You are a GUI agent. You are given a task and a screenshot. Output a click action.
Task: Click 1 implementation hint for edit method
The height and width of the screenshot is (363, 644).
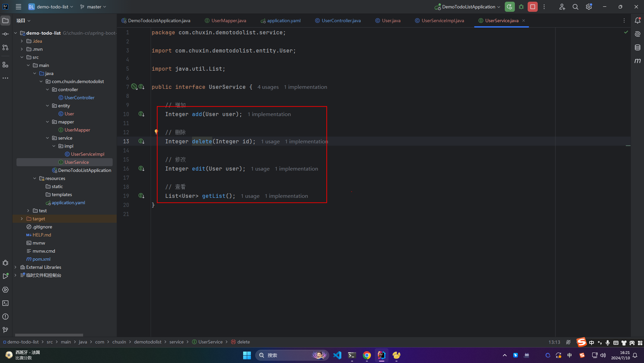296,169
